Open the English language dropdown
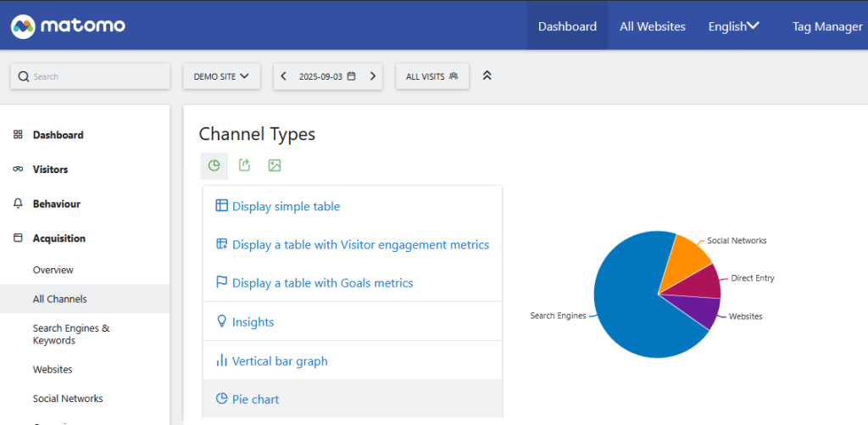 (733, 26)
